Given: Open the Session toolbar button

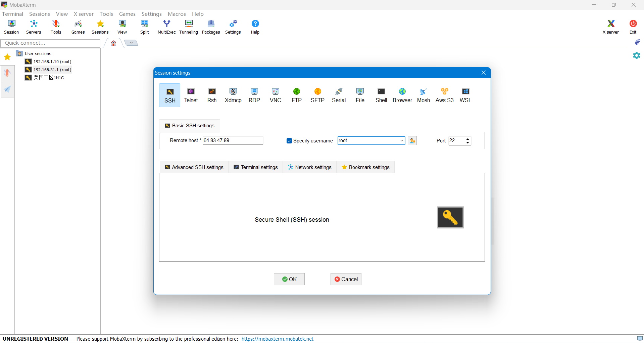Looking at the screenshot, I should click(11, 27).
